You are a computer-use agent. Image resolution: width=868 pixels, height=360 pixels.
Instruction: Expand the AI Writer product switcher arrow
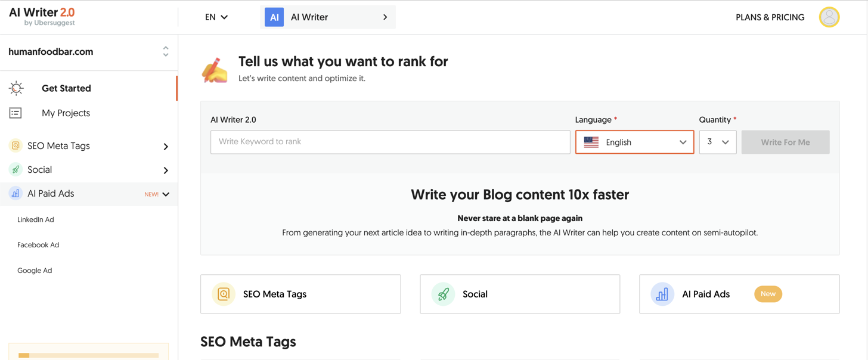point(385,17)
